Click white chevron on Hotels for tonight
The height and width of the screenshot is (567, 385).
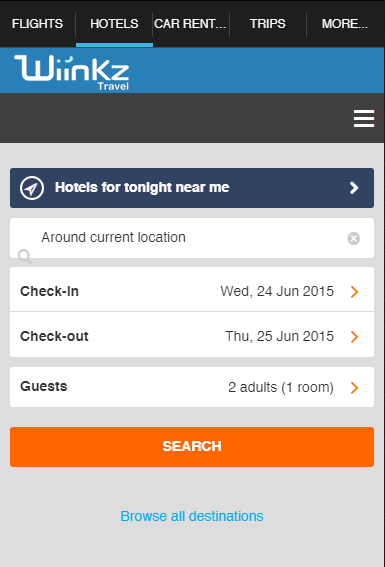[x=354, y=188]
